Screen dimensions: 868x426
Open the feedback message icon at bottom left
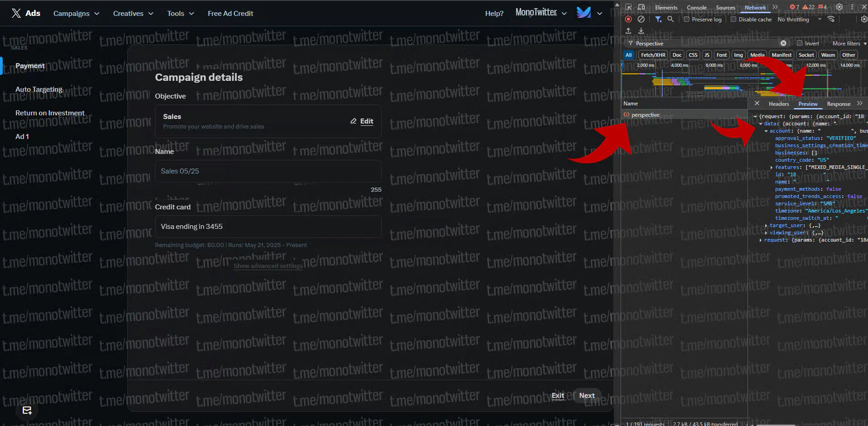click(x=27, y=411)
